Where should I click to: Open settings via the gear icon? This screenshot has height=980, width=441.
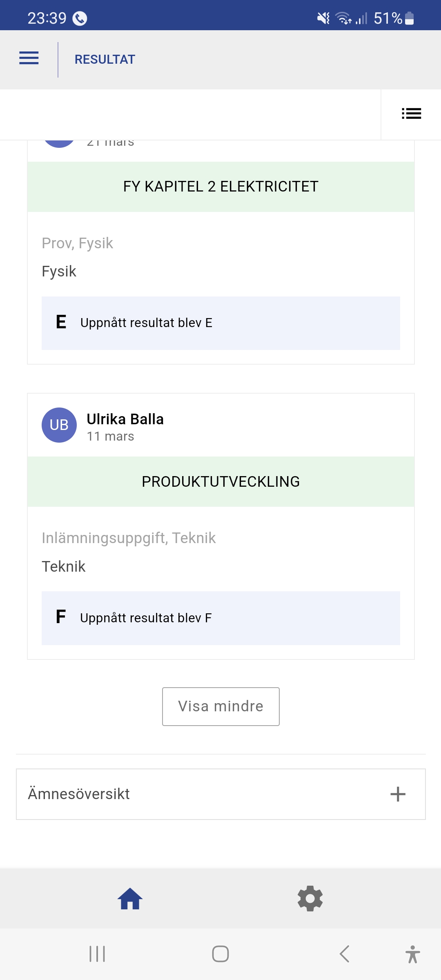(310, 899)
